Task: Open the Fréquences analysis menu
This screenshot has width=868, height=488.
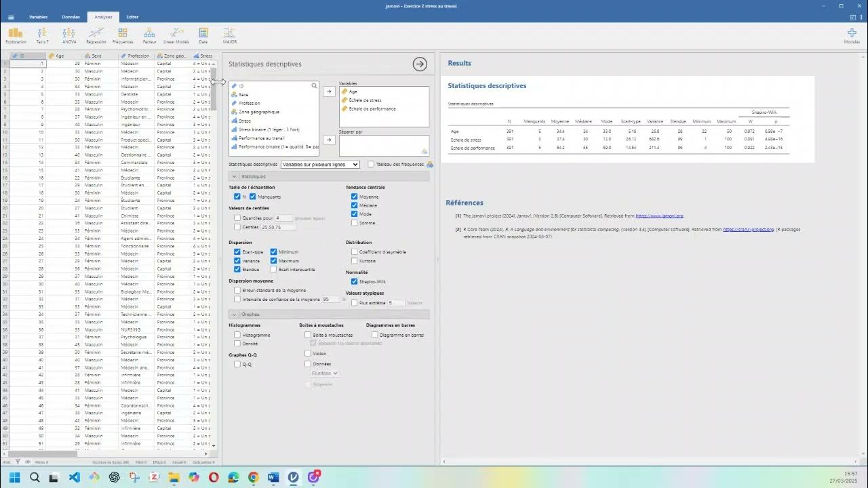Action: [x=123, y=35]
